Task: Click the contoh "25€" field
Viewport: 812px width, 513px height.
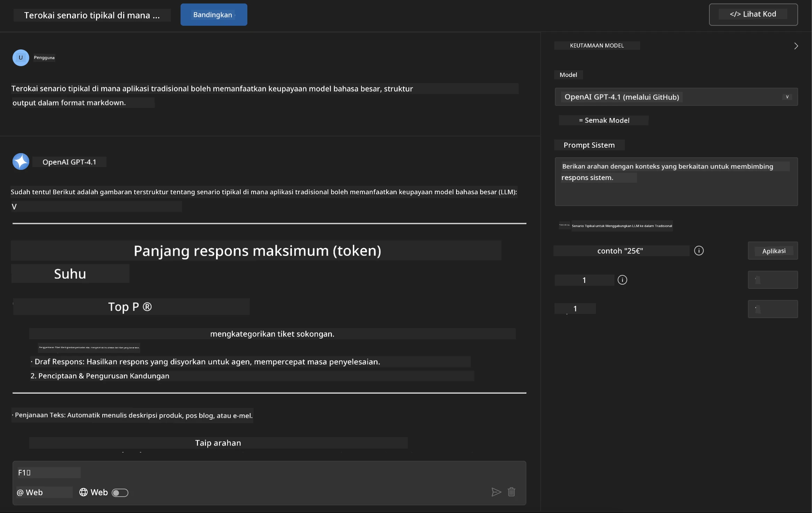Action: point(621,251)
